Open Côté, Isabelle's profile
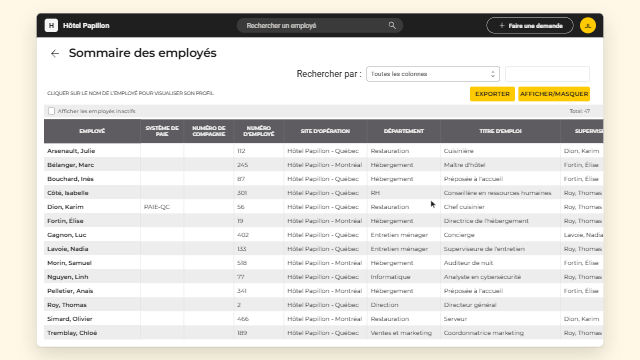Image resolution: width=640 pixels, height=360 pixels. click(x=68, y=193)
